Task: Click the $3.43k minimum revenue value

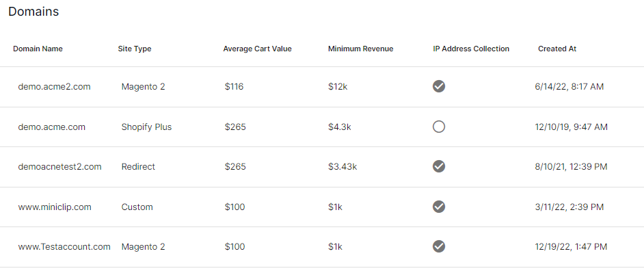Action: [343, 167]
